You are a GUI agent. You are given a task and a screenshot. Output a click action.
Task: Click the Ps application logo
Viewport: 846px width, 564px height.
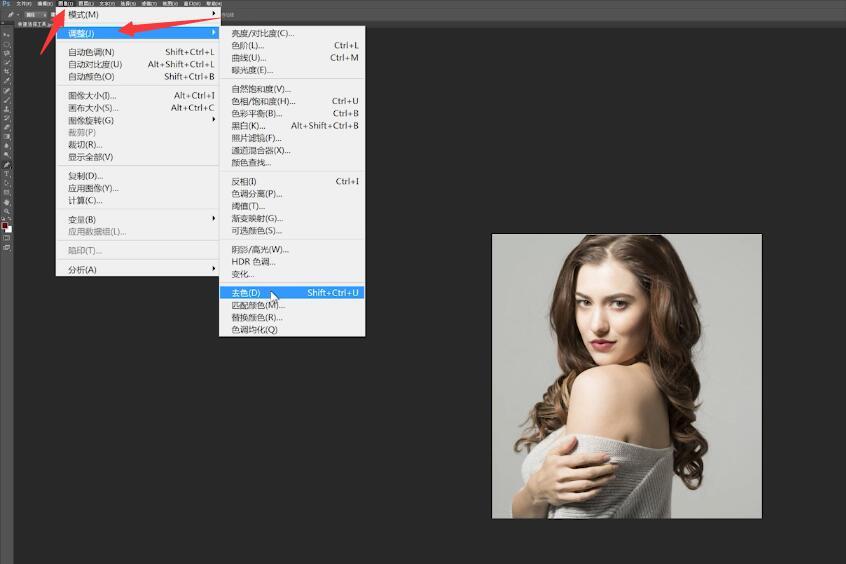click(x=6, y=4)
